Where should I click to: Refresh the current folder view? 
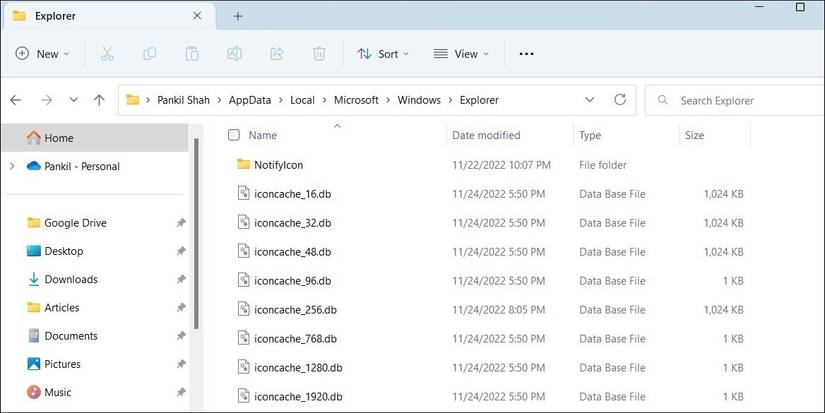tap(620, 100)
